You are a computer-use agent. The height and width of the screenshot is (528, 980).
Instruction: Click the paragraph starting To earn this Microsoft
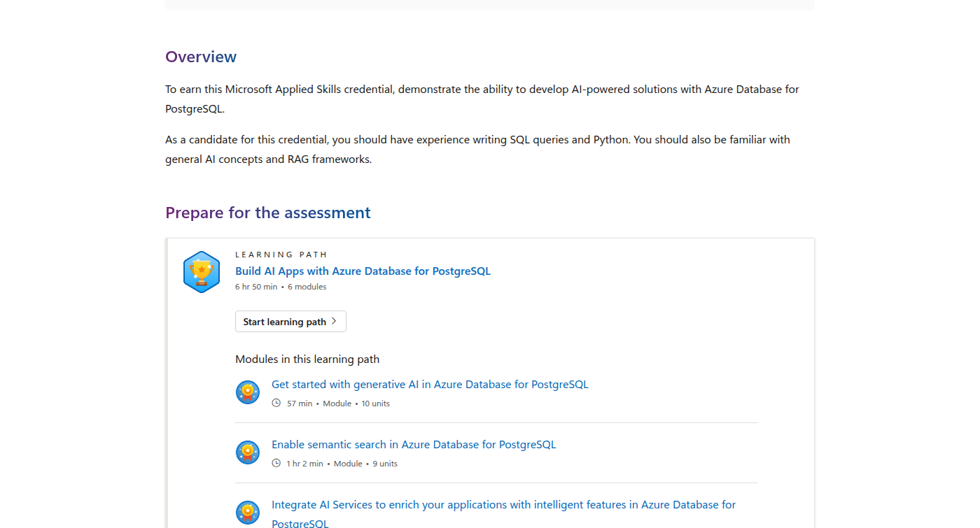point(482,99)
